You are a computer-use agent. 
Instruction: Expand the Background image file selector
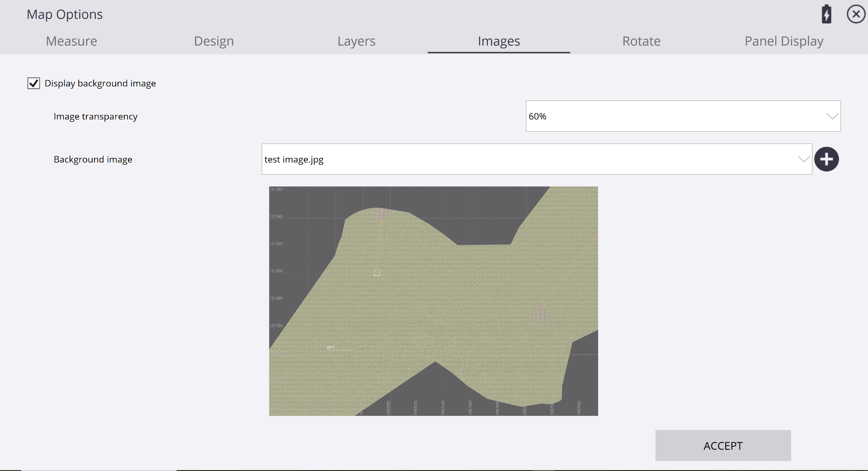click(x=803, y=159)
